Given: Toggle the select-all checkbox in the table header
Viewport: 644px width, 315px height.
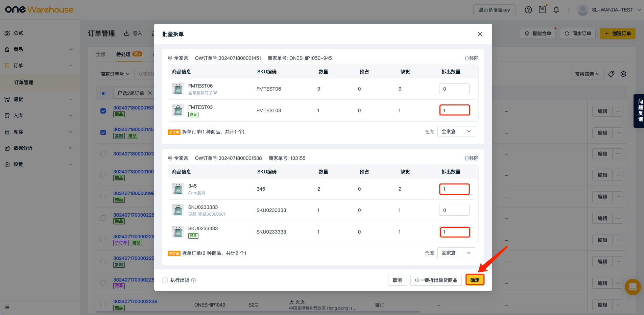Looking at the screenshot, I should pyautogui.click(x=103, y=93).
